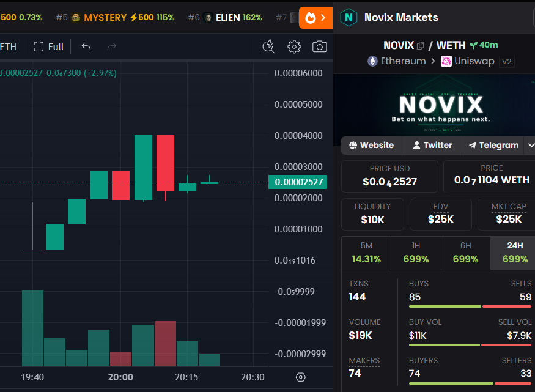Screen dimensions: 535x392
Task: Click the VOLUME $19K value
Action: [x=360, y=335]
